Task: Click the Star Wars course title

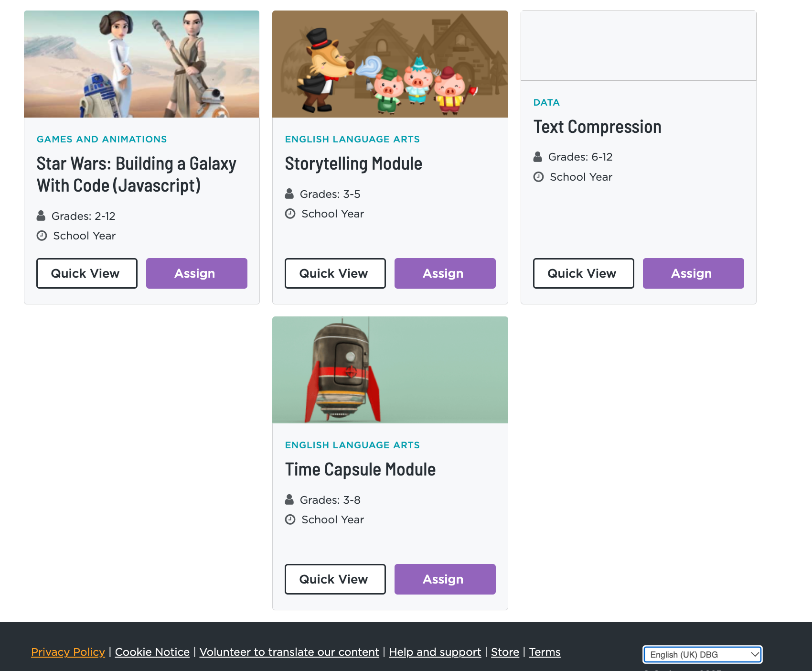Action: (x=137, y=174)
